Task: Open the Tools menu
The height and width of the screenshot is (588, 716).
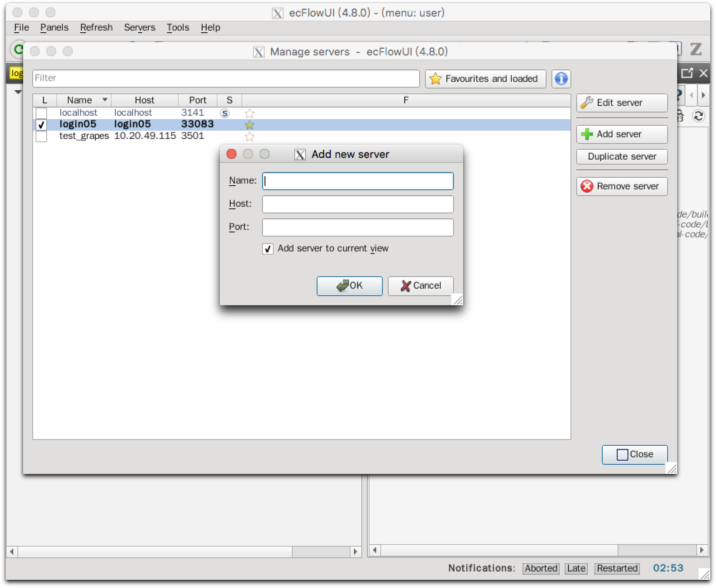Action: [178, 27]
